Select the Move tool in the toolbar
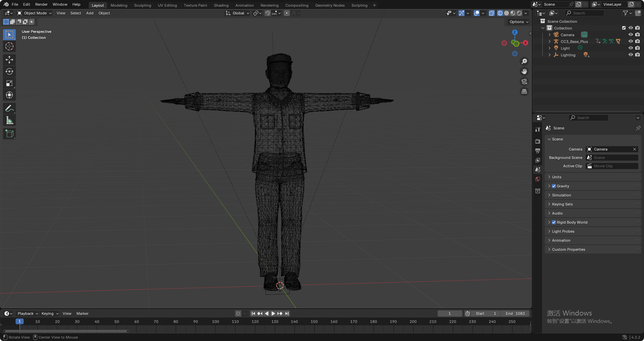Screen dimensions: 644x341 pos(9,60)
